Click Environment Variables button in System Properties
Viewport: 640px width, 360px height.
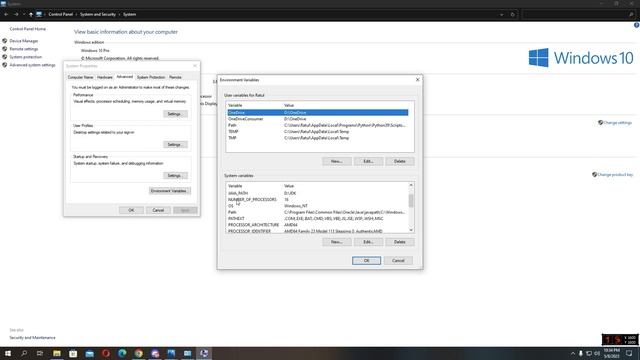click(169, 191)
